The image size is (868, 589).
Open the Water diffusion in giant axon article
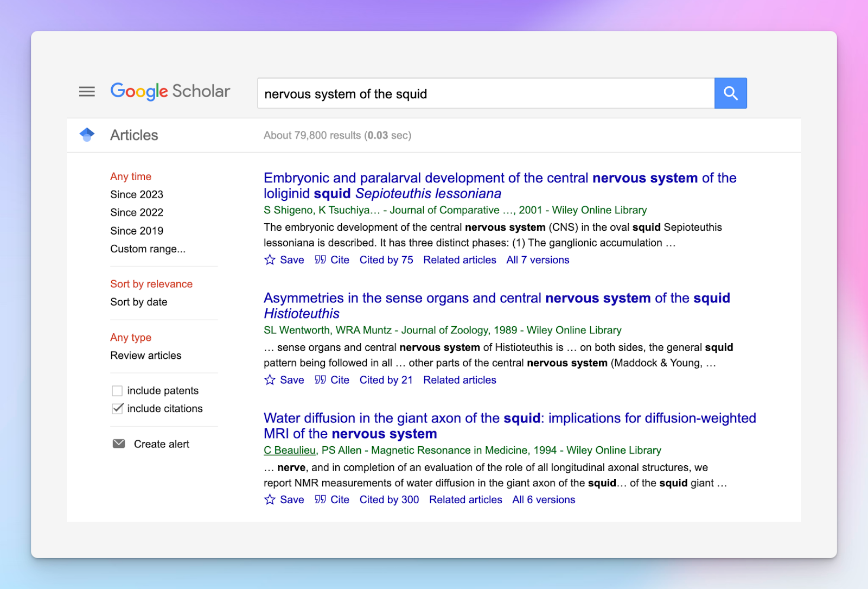tap(510, 426)
